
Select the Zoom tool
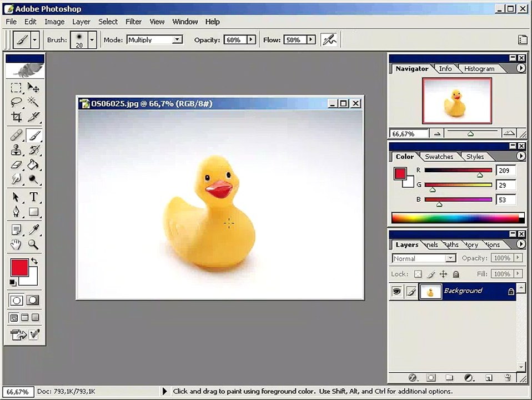33,244
